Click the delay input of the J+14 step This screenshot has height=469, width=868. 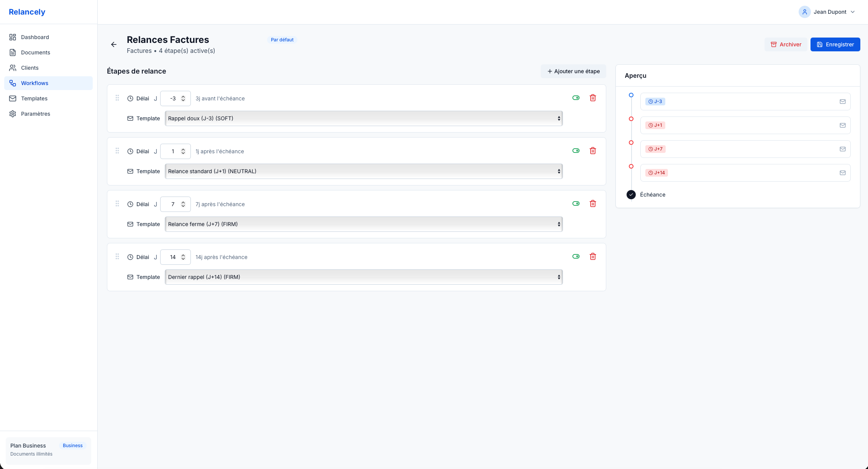(173, 257)
